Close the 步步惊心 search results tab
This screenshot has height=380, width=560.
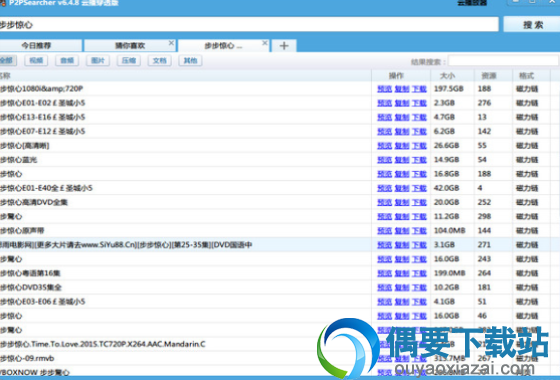[265, 43]
